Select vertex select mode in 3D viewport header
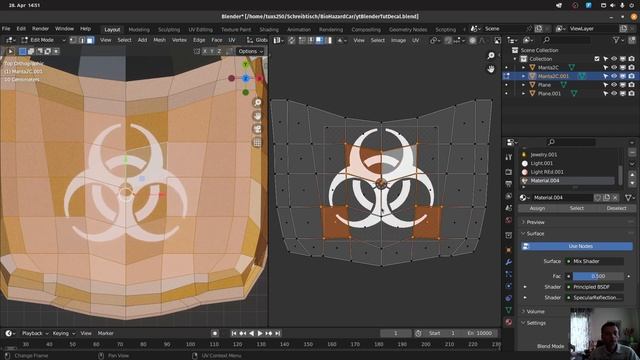This screenshot has width=640, height=360. click(73, 40)
